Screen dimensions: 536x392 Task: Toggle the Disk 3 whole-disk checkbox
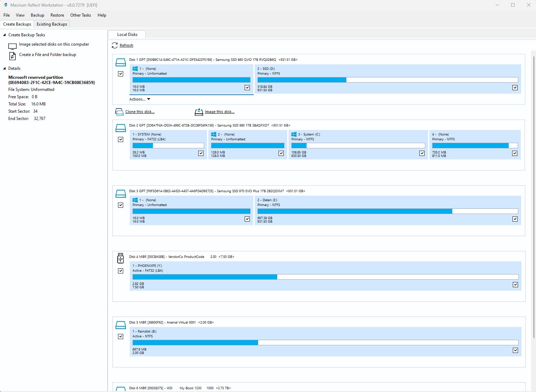(120, 205)
